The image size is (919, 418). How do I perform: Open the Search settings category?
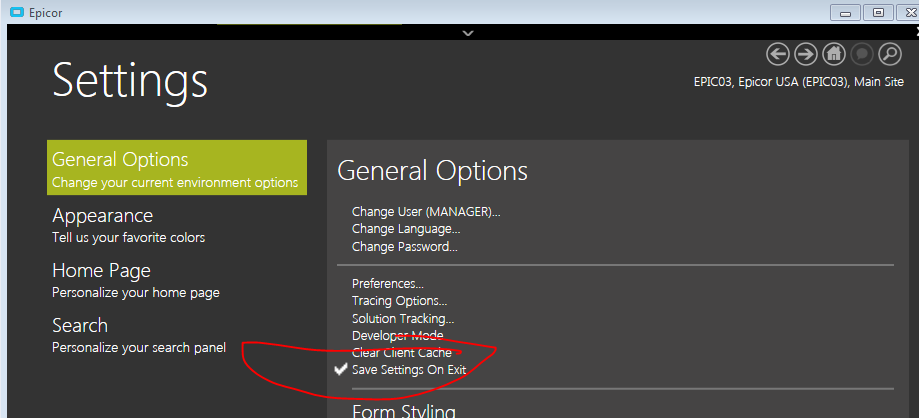pos(139,335)
